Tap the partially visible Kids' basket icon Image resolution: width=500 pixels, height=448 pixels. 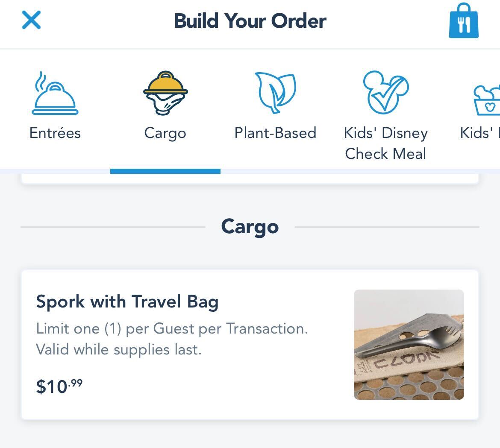tap(487, 100)
